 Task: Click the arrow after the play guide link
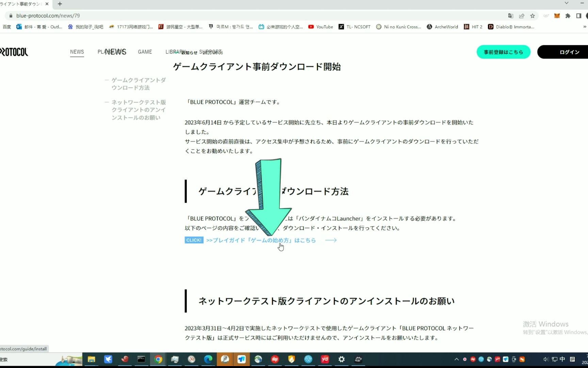coord(331,240)
